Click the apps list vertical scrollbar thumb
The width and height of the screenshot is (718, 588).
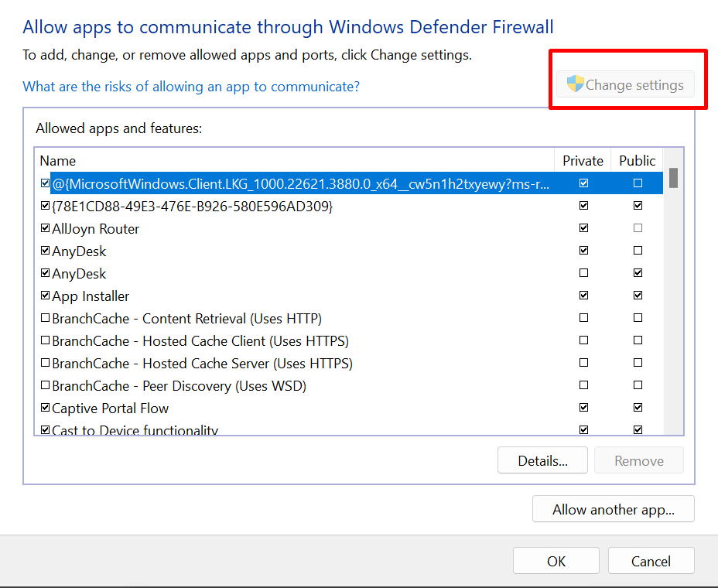pos(673,178)
